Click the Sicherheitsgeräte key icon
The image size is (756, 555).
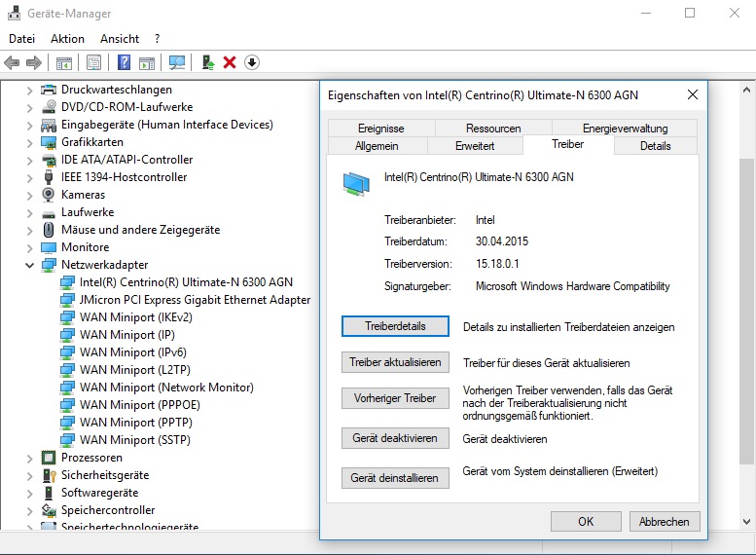click(50, 475)
